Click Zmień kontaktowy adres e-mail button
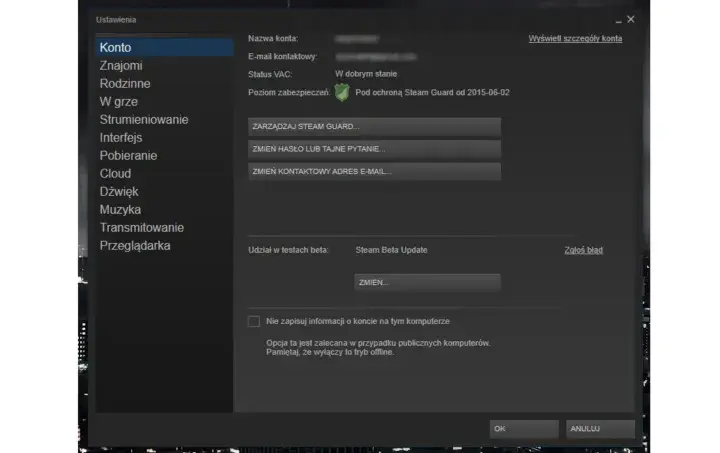 374,172
